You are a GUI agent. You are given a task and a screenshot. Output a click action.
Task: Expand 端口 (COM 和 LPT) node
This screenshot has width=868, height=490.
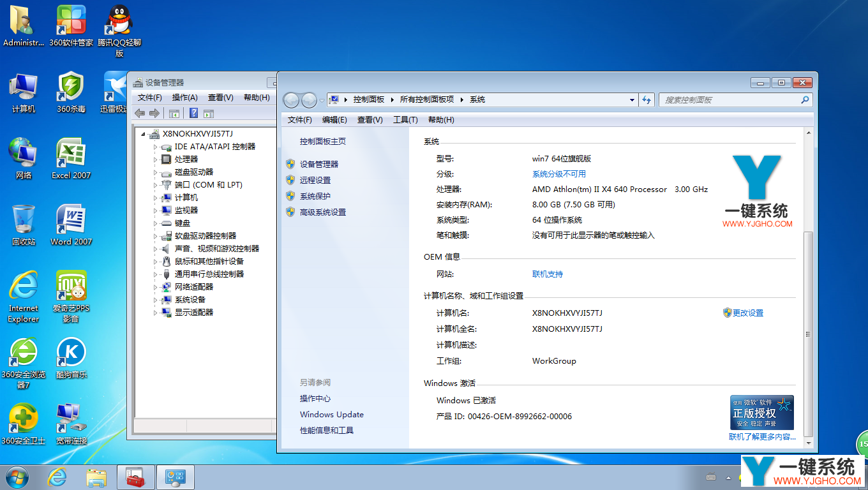[x=155, y=185]
